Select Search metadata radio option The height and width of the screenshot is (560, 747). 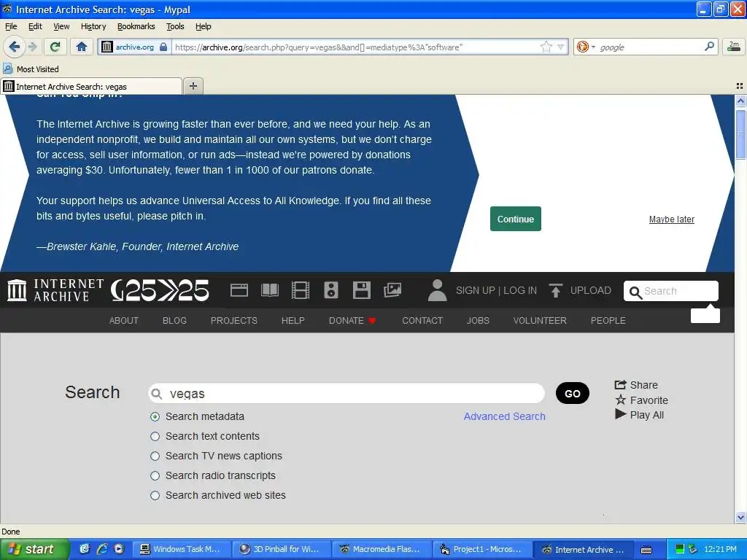[x=155, y=416]
